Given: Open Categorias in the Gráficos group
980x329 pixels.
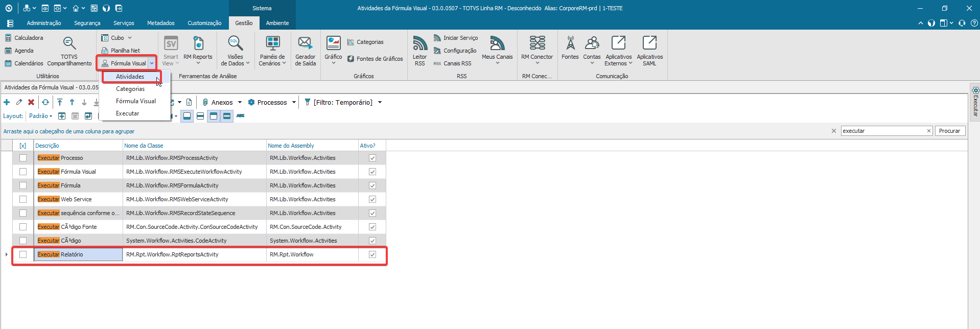Looking at the screenshot, I should pyautogui.click(x=365, y=42).
